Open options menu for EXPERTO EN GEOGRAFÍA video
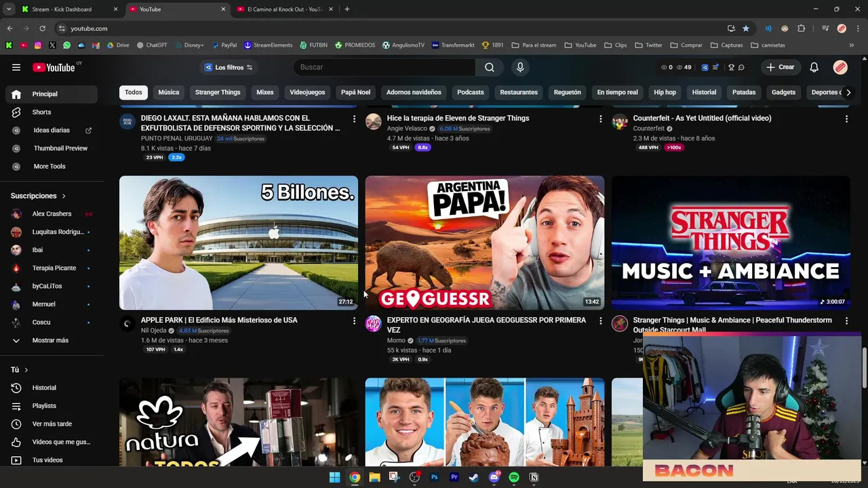 coord(600,321)
